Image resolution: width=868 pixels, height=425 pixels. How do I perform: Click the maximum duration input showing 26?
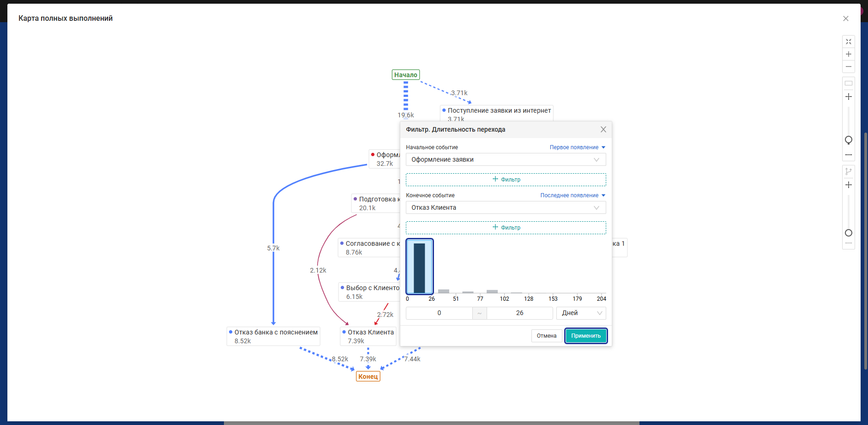(520, 313)
